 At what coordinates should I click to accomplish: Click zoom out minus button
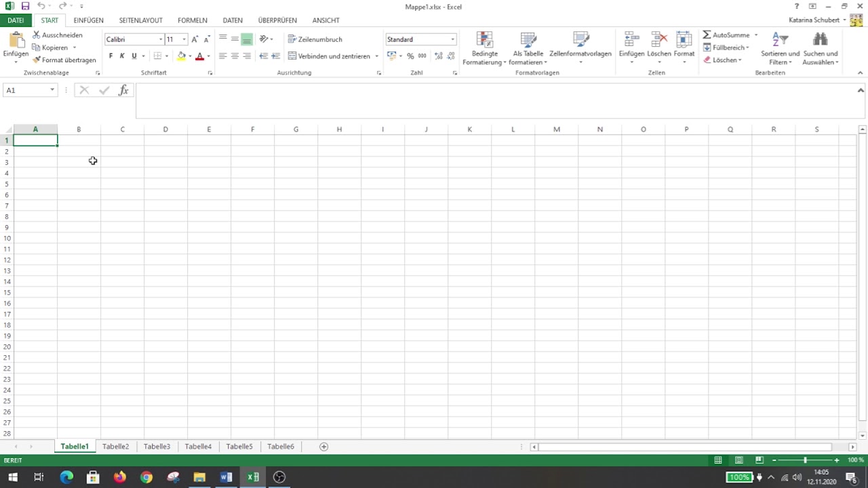pyautogui.click(x=774, y=460)
